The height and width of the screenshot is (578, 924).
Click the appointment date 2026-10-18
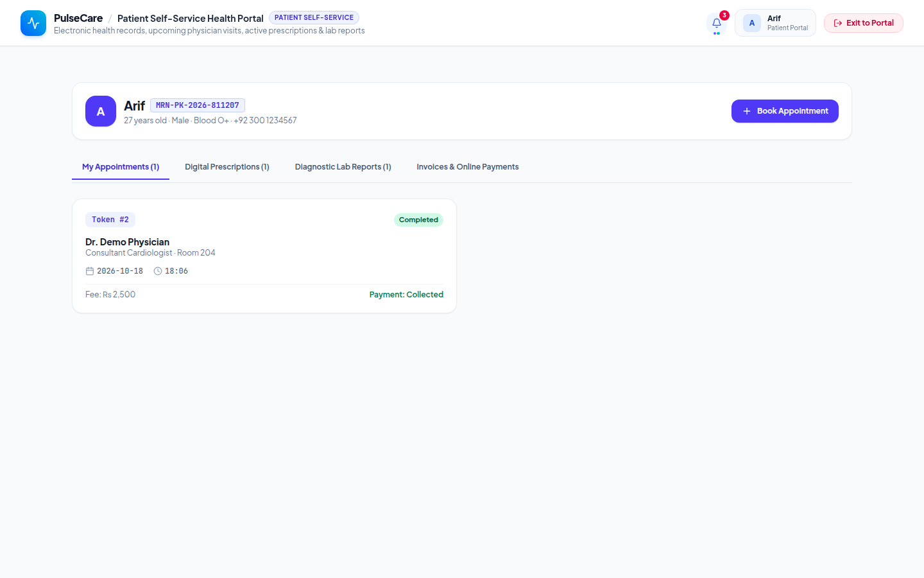click(x=120, y=271)
